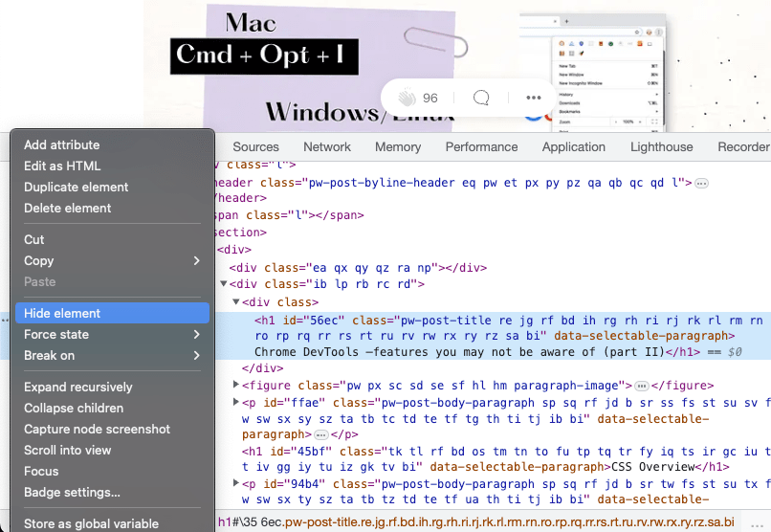The width and height of the screenshot is (771, 532).
Task: Switch to the Application tab
Action: (574, 147)
